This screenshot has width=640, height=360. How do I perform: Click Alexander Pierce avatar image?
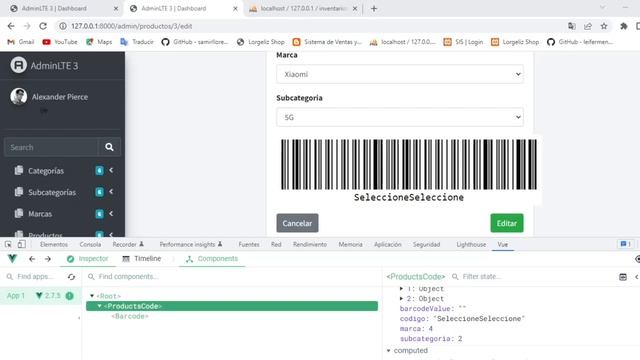[18, 97]
